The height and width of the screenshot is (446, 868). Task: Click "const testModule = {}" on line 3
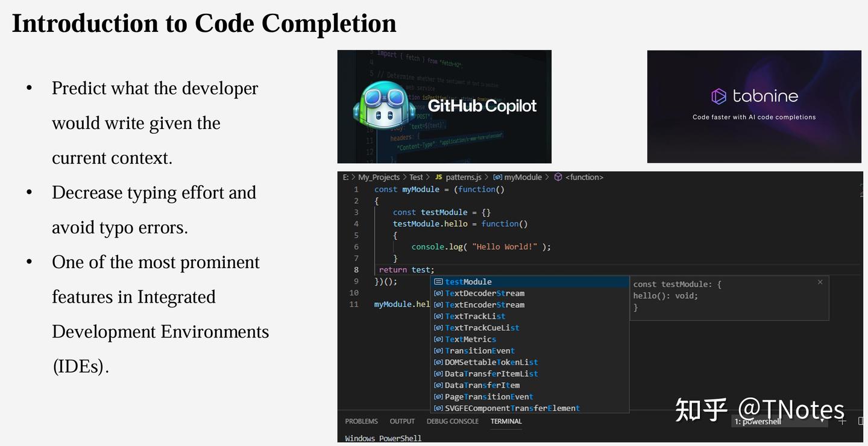click(442, 213)
